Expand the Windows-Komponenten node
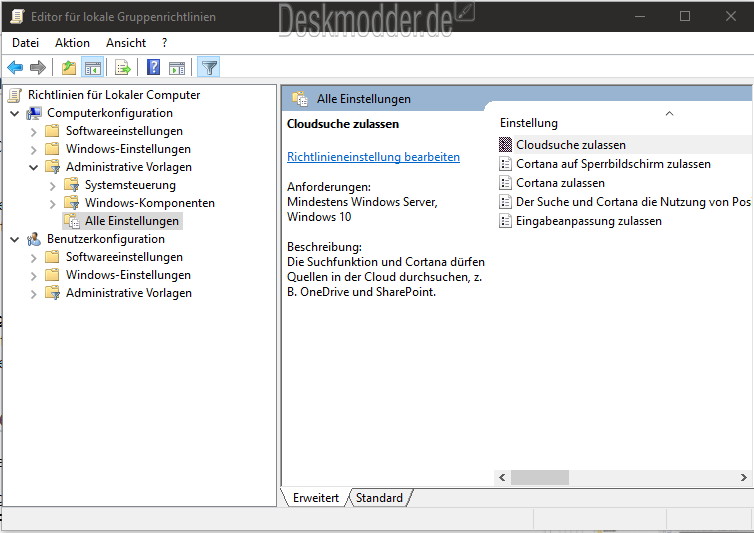Screen dimensions: 754x533 click(52, 203)
